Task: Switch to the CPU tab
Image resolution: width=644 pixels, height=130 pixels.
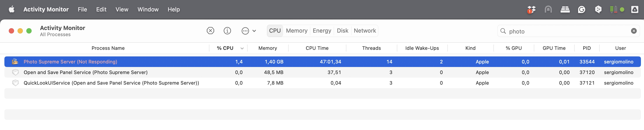Action: [275, 31]
